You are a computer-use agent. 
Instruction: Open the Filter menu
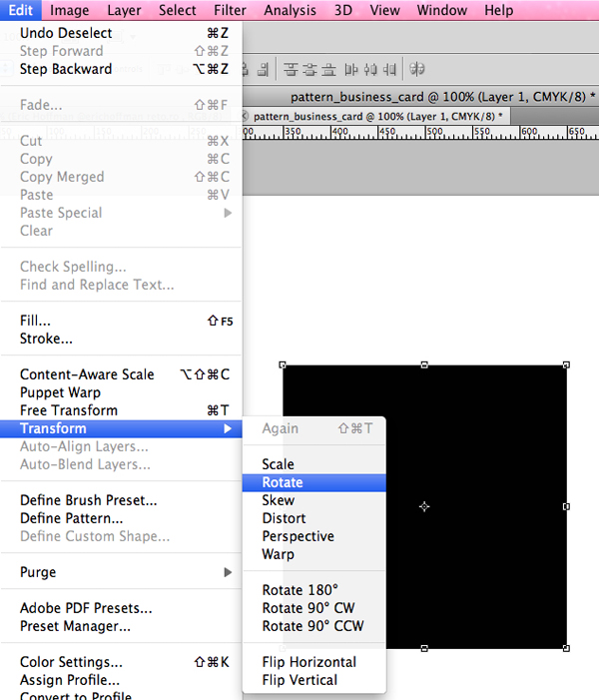tap(230, 10)
